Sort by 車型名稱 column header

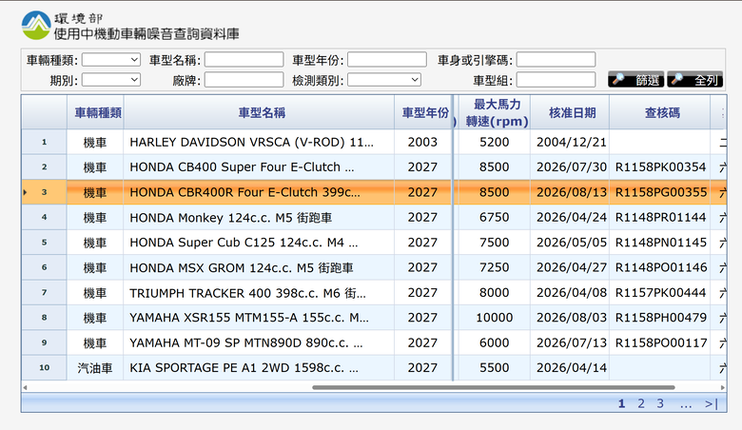tap(259, 113)
